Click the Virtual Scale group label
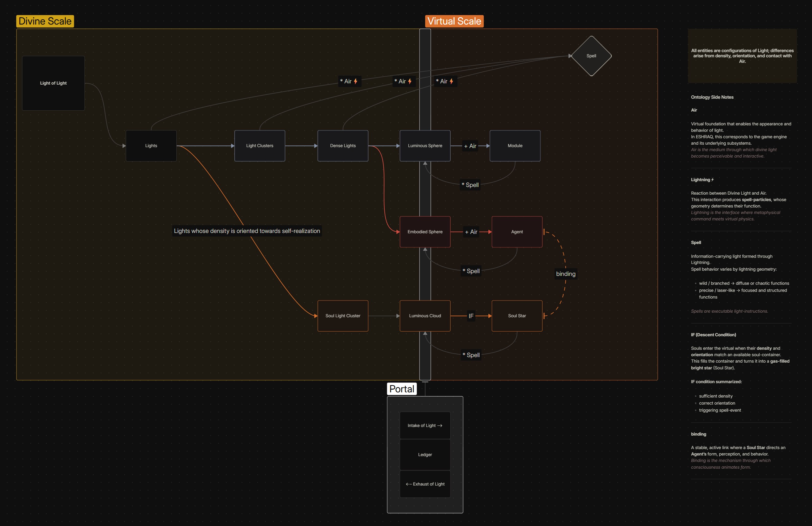This screenshot has height=526, width=812. (454, 21)
